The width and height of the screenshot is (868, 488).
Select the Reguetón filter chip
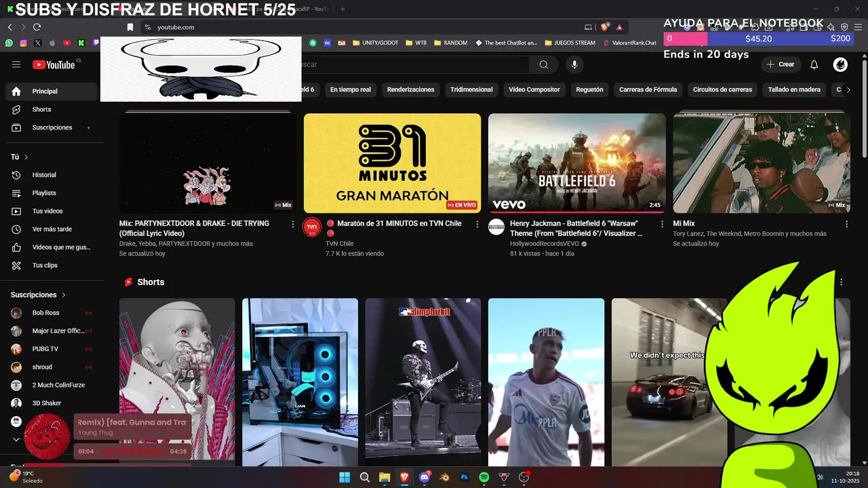(589, 89)
